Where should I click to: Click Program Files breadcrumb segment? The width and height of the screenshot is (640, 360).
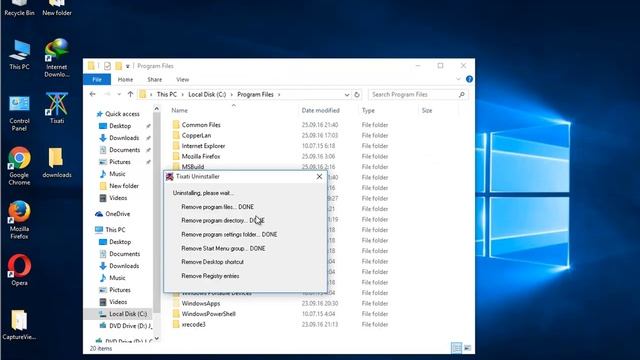point(256,94)
